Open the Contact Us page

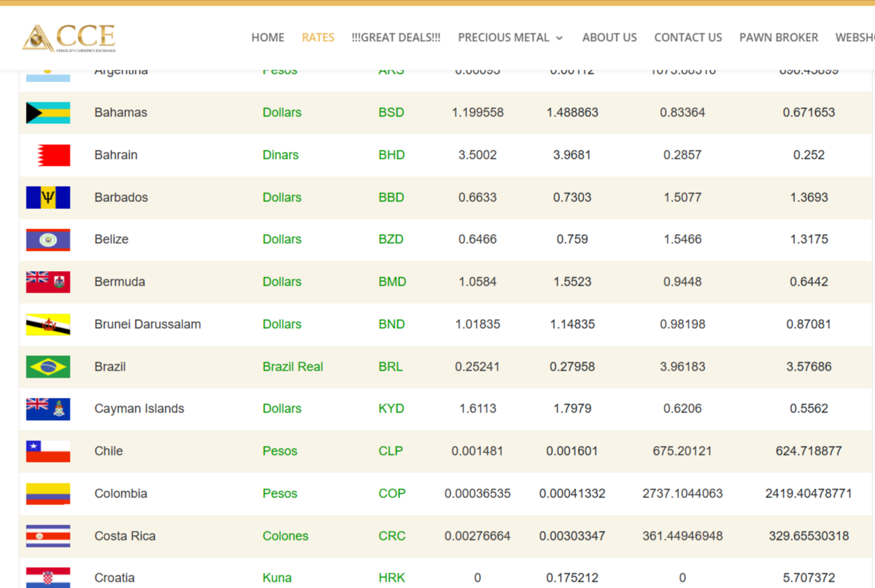pyautogui.click(x=687, y=38)
